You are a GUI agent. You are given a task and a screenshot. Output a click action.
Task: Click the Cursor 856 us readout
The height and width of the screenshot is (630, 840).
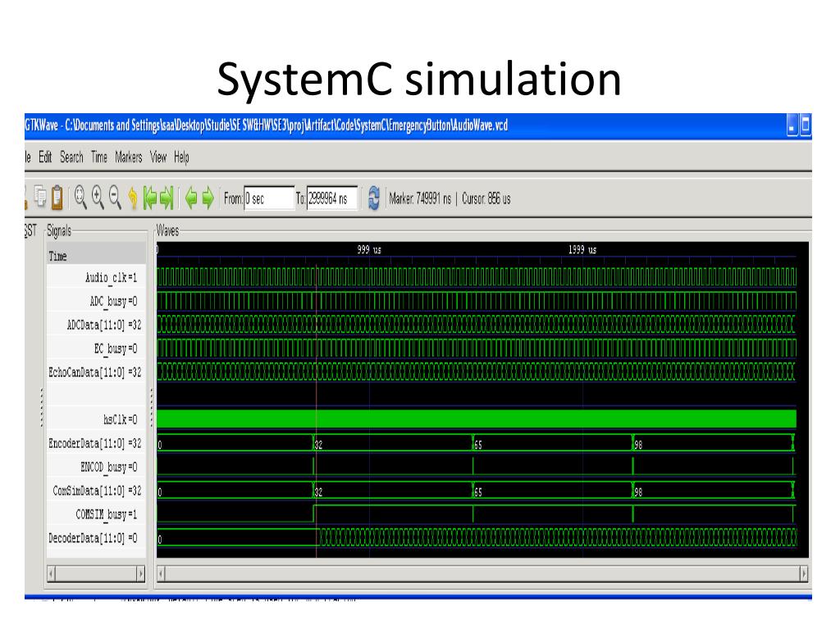[x=486, y=199]
